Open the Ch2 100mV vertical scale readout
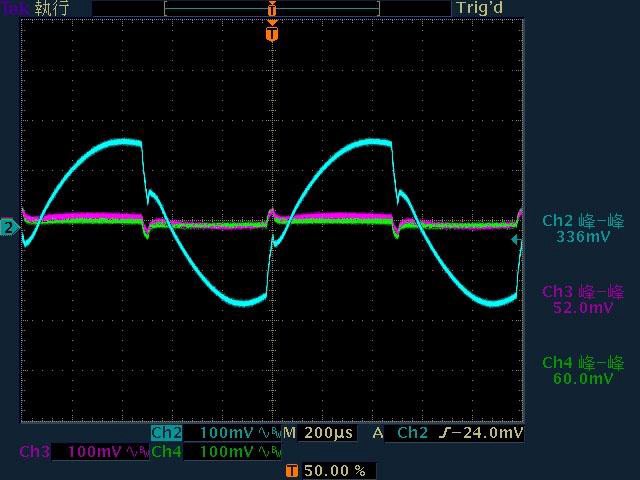 point(226,433)
